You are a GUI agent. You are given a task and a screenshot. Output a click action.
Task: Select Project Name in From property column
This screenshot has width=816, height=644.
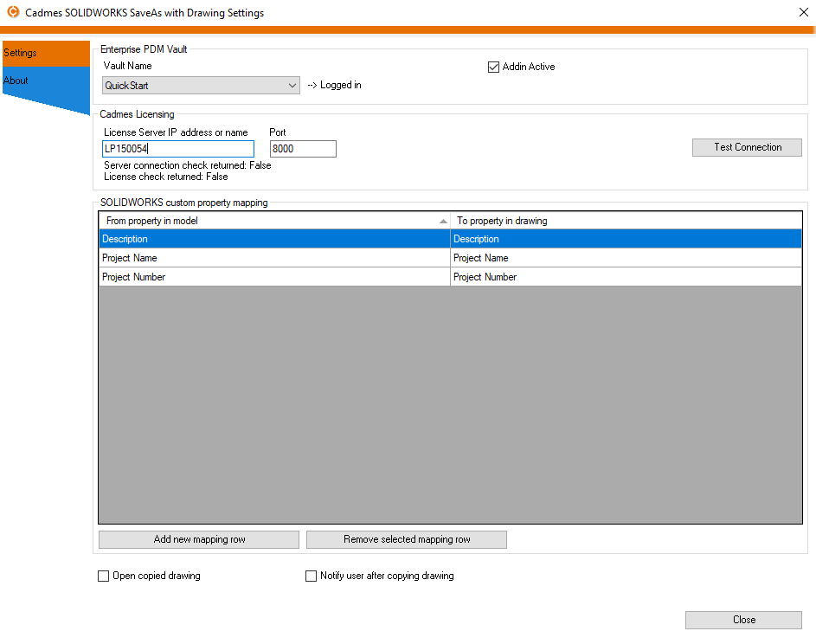coord(274,258)
